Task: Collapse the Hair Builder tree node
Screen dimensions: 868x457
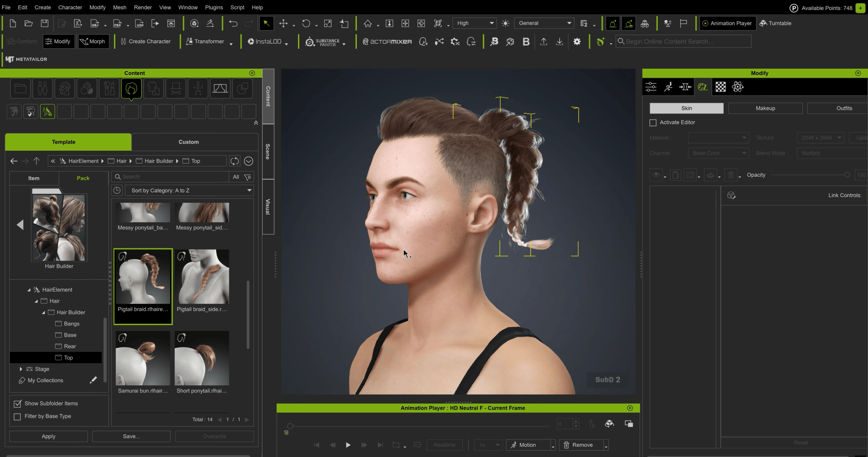Action: (43, 312)
